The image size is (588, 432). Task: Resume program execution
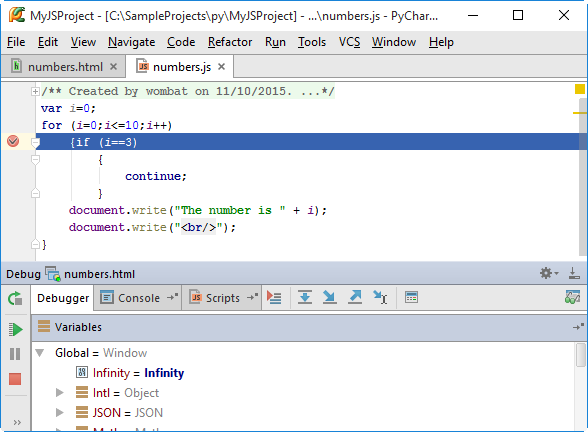(x=15, y=330)
